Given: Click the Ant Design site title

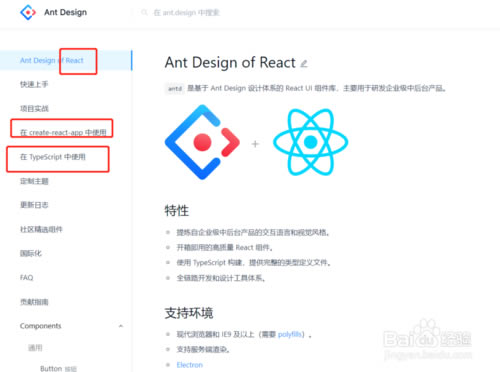Looking at the screenshot, I should click(x=65, y=12).
